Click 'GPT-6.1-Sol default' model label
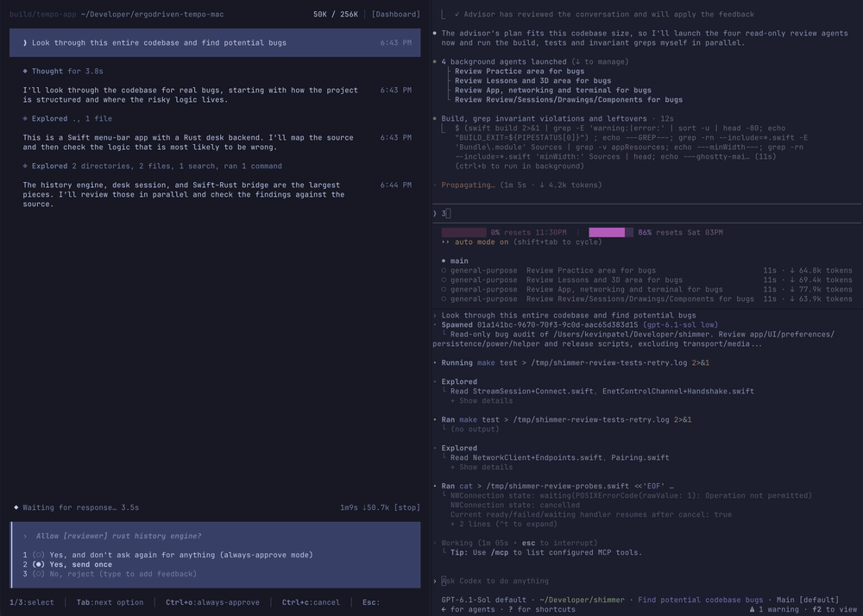The image size is (863, 616). [x=484, y=600]
